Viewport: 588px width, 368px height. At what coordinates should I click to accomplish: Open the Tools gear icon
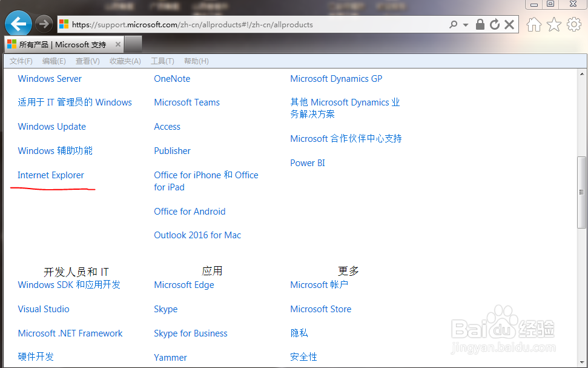click(x=573, y=24)
